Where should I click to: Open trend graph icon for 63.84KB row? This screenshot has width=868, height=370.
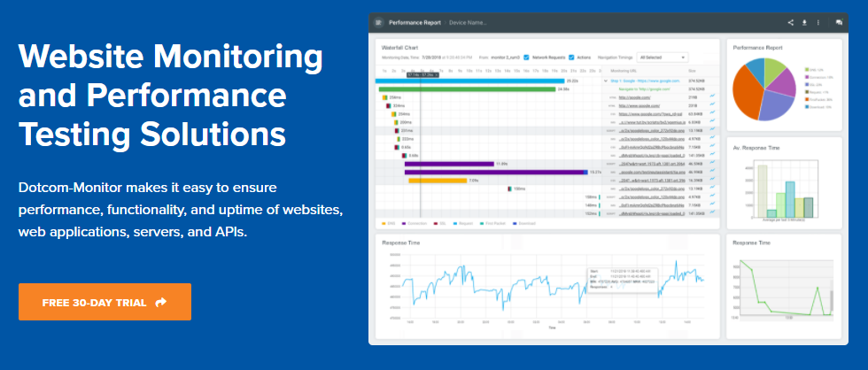coord(712,113)
